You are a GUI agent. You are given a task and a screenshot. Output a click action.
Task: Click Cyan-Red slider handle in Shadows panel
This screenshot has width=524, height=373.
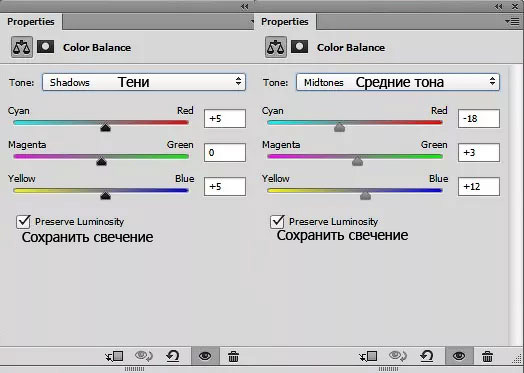pos(106,127)
